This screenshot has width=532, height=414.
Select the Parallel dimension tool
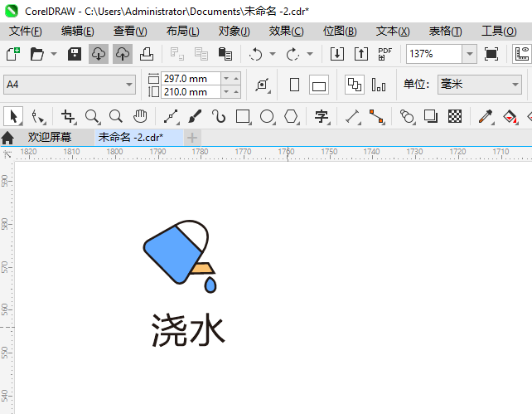[x=352, y=116]
